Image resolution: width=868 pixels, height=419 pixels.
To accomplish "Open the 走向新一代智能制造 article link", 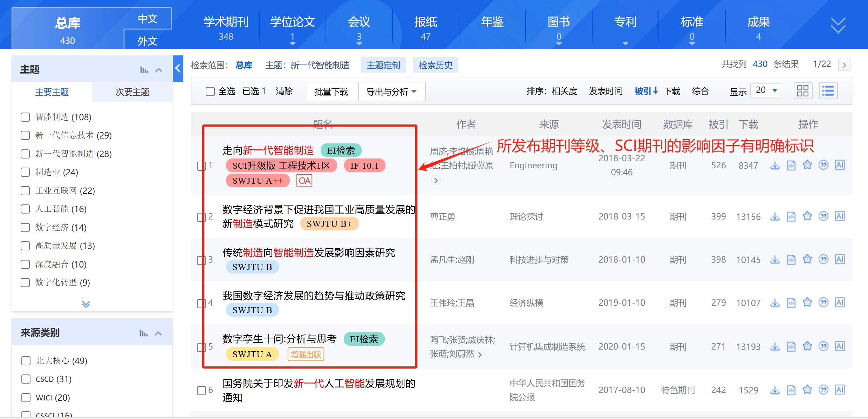I will tap(268, 150).
